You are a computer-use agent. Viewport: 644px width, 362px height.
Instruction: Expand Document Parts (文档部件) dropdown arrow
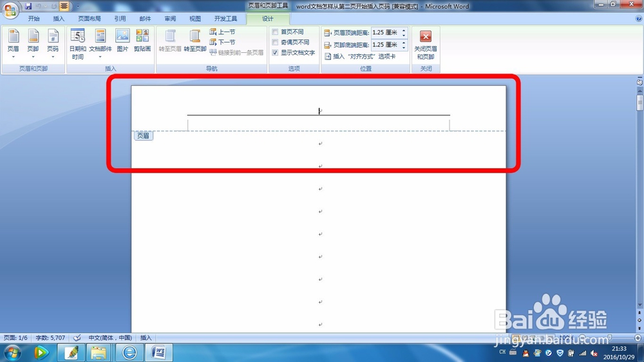point(100,57)
